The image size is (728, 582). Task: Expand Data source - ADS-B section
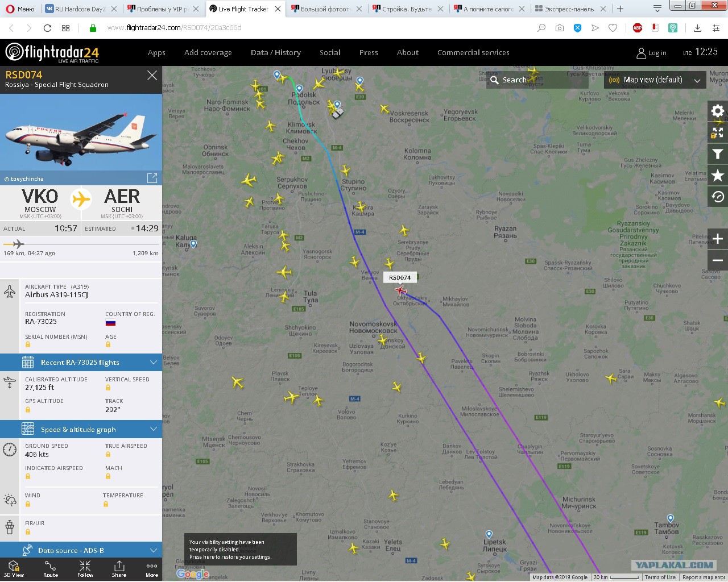click(x=81, y=550)
